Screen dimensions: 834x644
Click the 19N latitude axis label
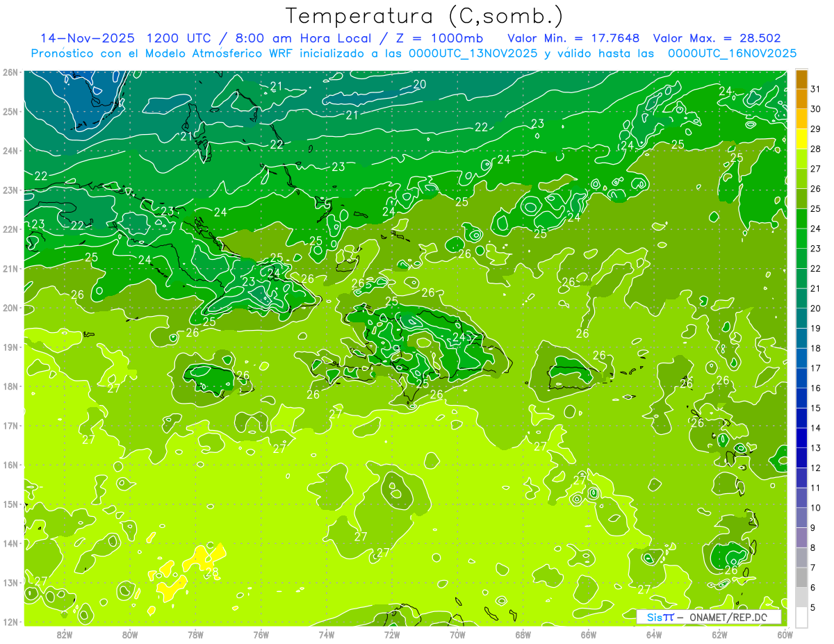pyautogui.click(x=10, y=347)
